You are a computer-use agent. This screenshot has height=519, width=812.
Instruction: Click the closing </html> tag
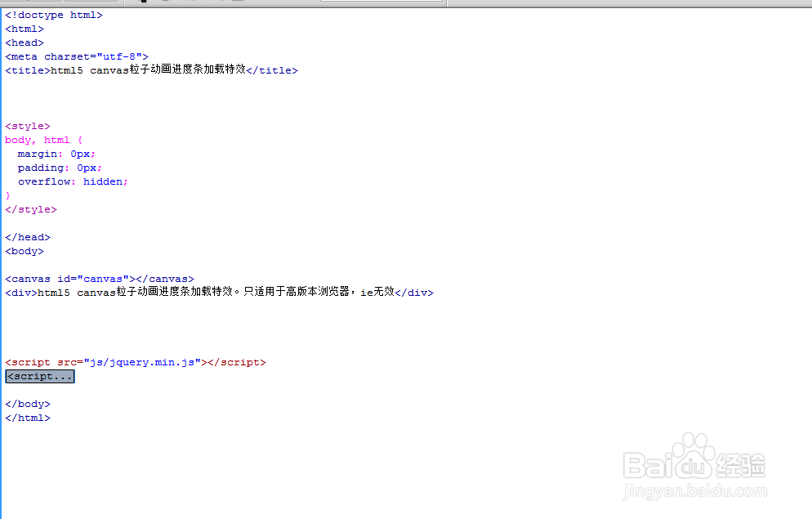[28, 418]
